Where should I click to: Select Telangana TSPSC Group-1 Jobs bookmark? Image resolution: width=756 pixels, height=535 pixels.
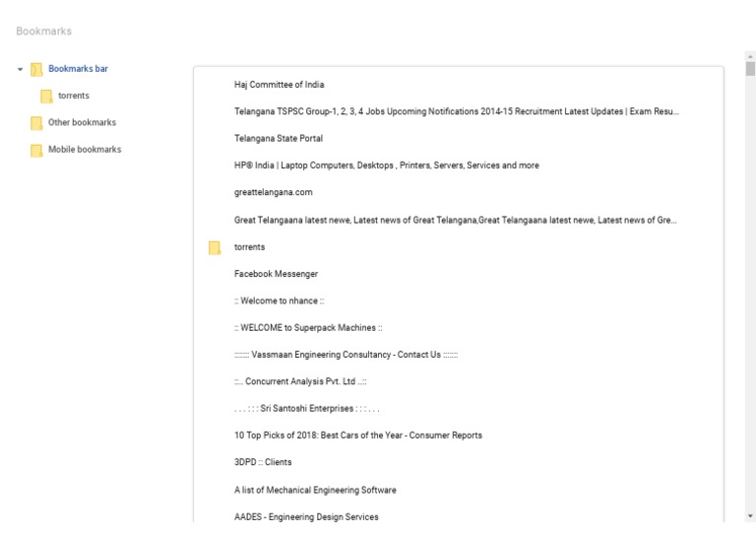[456, 111]
